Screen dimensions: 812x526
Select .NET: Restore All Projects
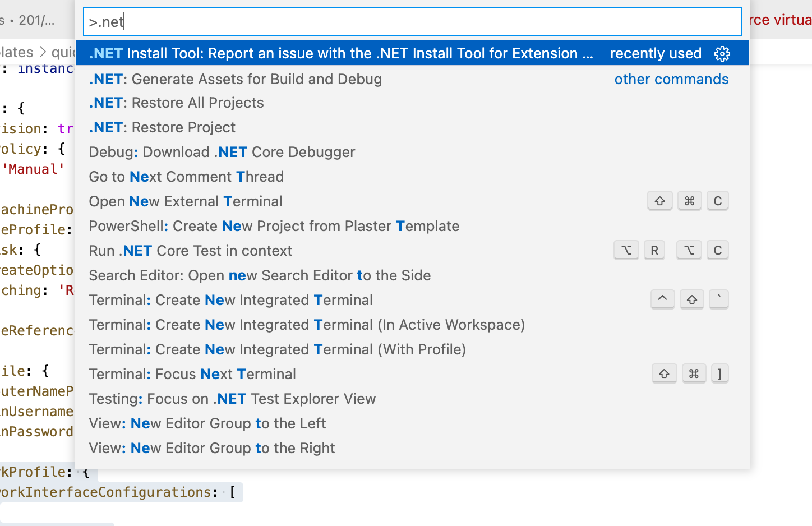click(x=176, y=103)
